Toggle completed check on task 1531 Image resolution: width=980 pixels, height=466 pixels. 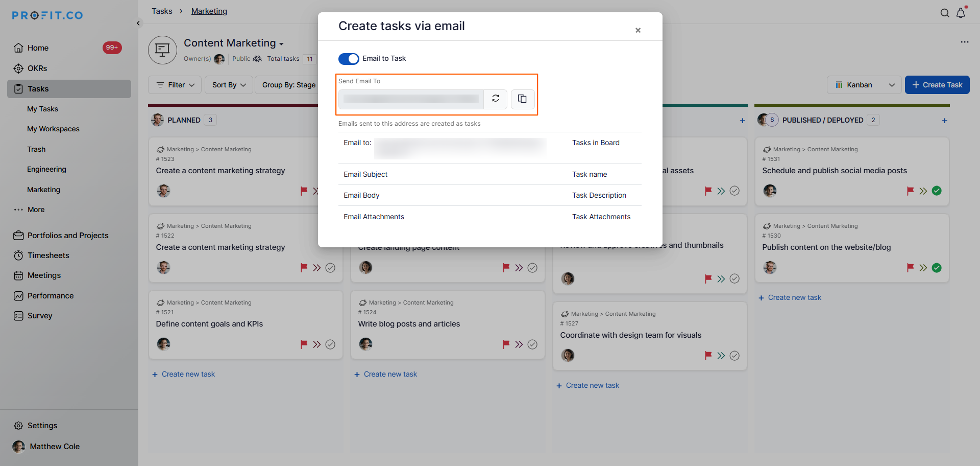pyautogui.click(x=937, y=191)
